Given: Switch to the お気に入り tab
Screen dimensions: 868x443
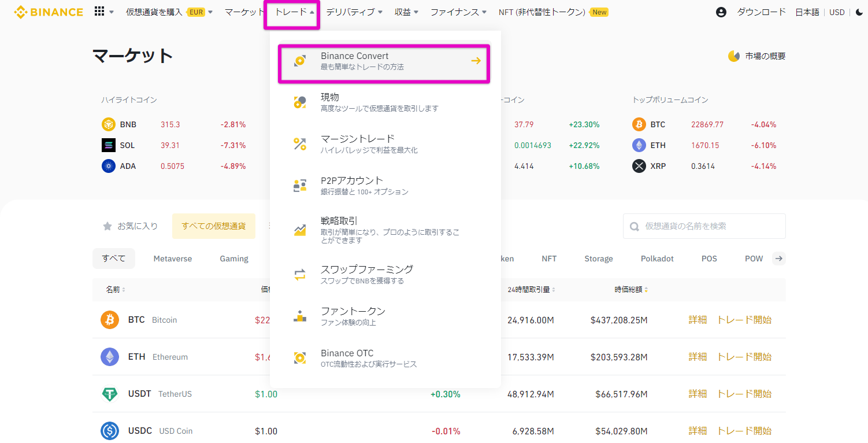Looking at the screenshot, I should point(130,226).
